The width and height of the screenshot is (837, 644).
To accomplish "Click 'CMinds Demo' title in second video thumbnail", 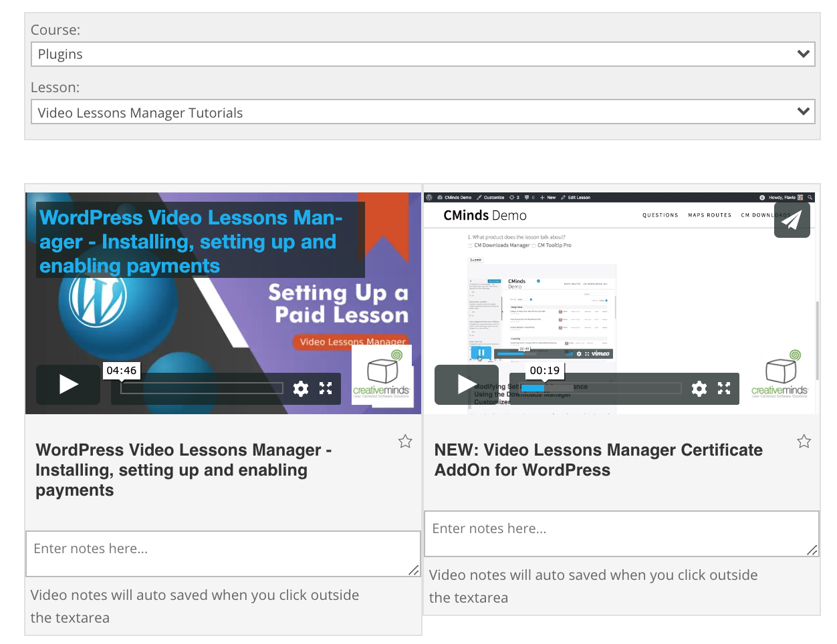I will click(485, 215).
